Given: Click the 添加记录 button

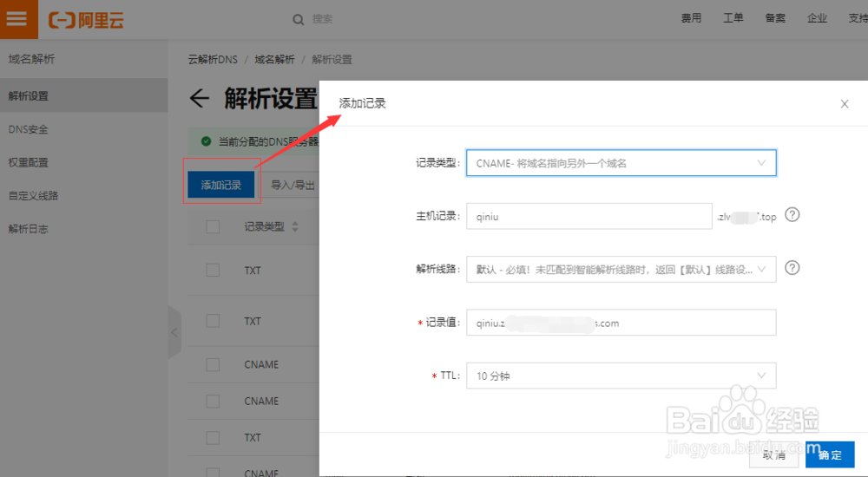Looking at the screenshot, I should [x=220, y=184].
